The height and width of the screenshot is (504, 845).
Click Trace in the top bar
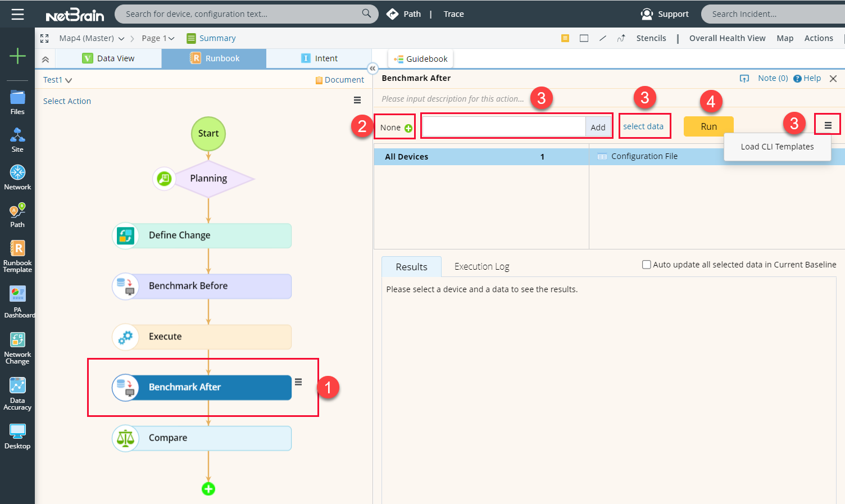tap(453, 14)
